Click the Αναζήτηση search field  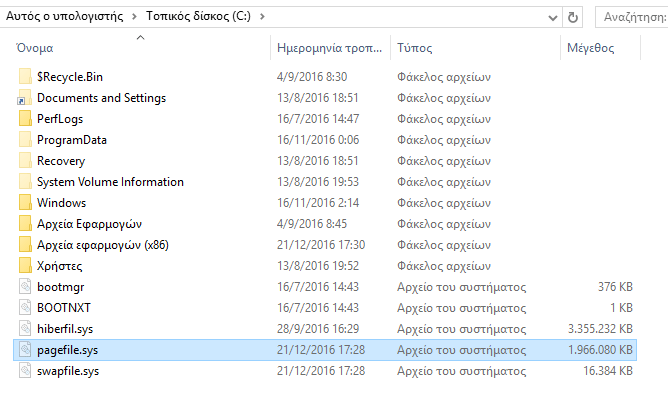[x=632, y=17]
